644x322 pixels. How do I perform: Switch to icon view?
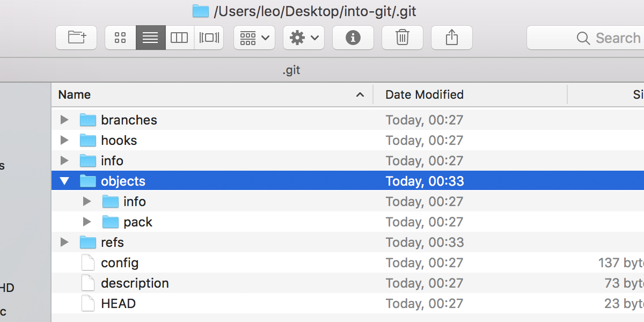(120, 38)
